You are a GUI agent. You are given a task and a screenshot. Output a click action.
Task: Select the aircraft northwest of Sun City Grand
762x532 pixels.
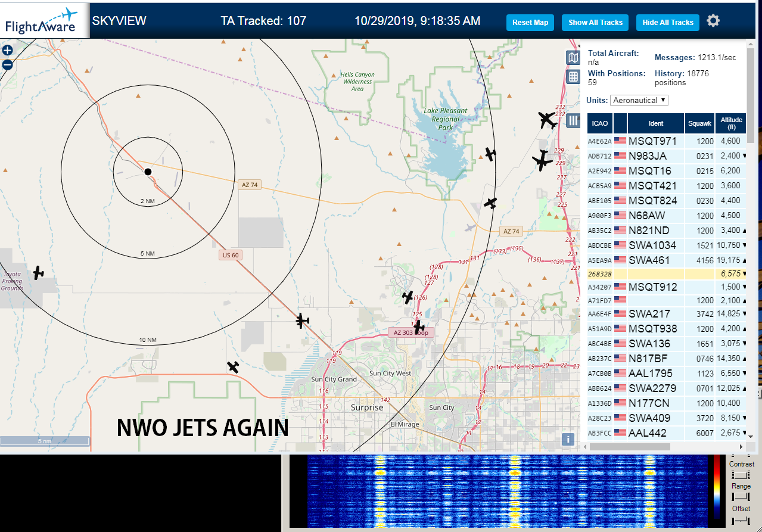point(234,367)
